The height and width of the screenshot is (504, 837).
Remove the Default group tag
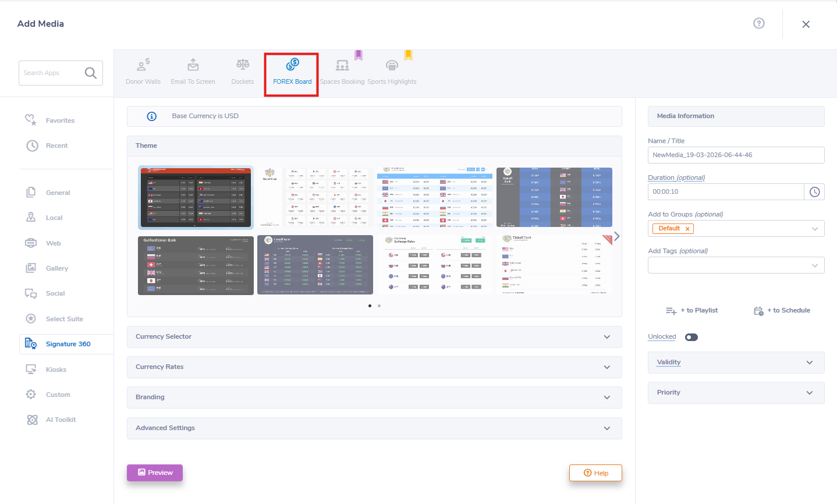click(687, 229)
